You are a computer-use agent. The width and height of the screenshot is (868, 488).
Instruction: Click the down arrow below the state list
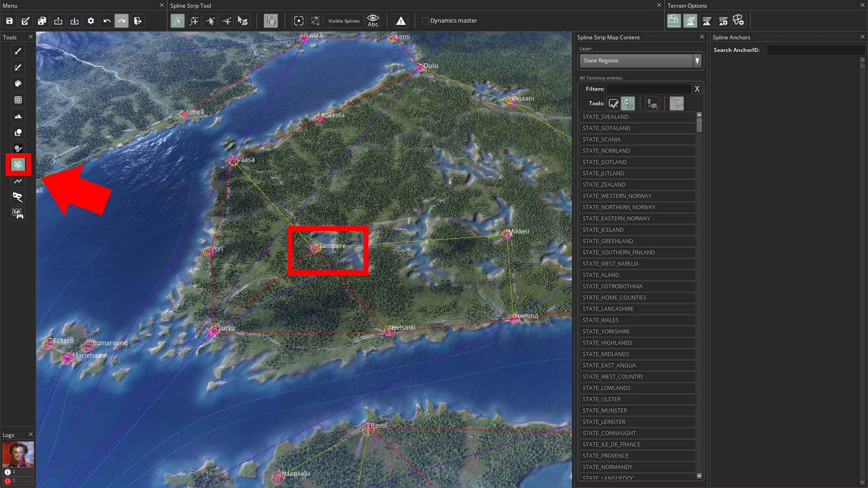click(699, 476)
